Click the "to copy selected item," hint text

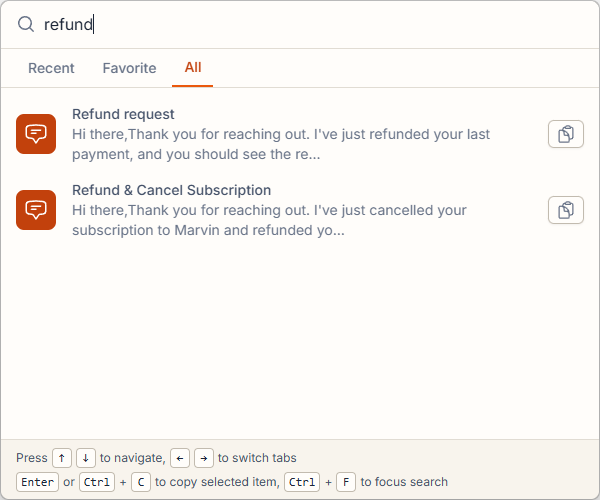coord(217,482)
